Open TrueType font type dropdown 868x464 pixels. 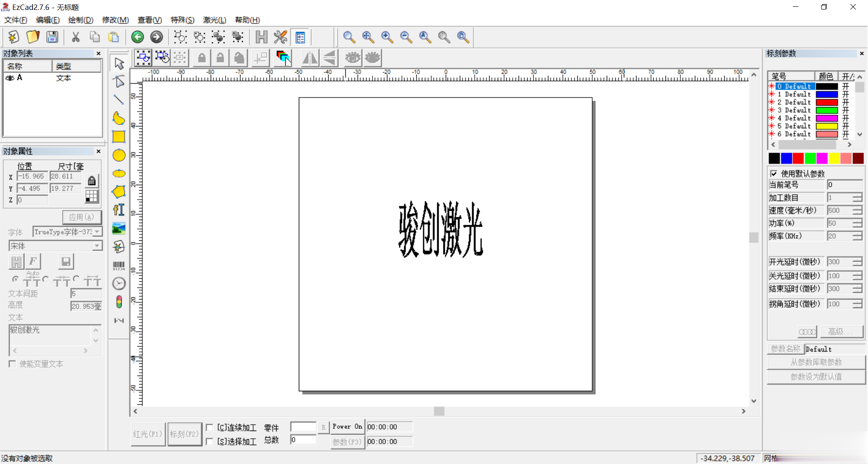[98, 232]
